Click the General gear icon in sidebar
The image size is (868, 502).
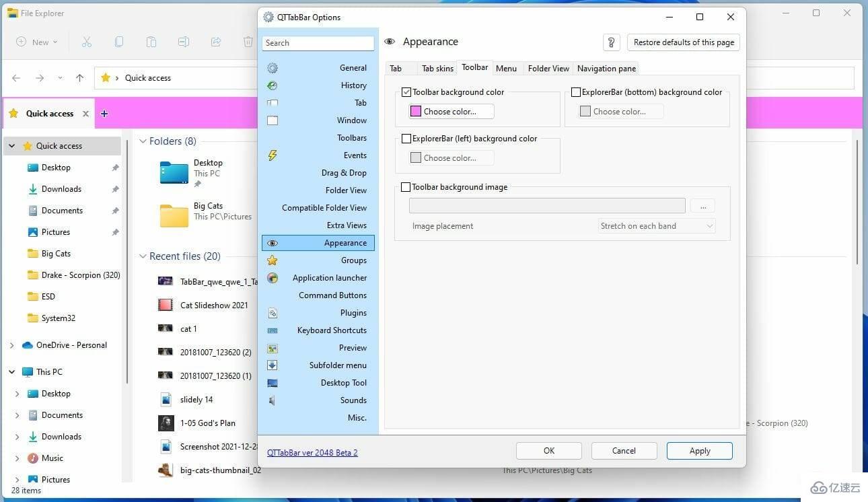coord(273,68)
